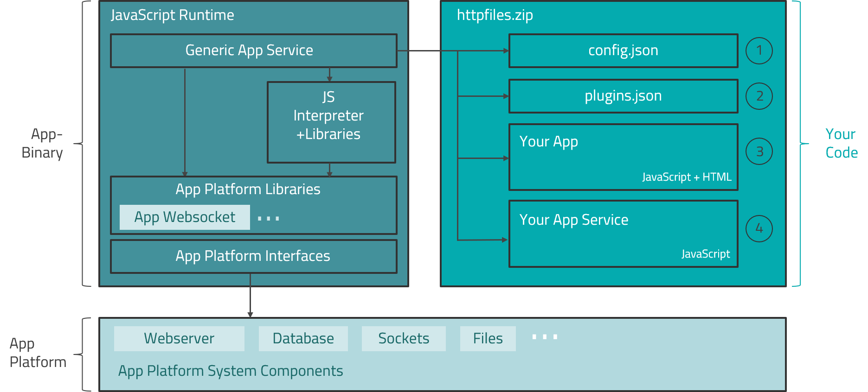Click the httpfiles.zip title
868x392 pixels.
coord(495,15)
